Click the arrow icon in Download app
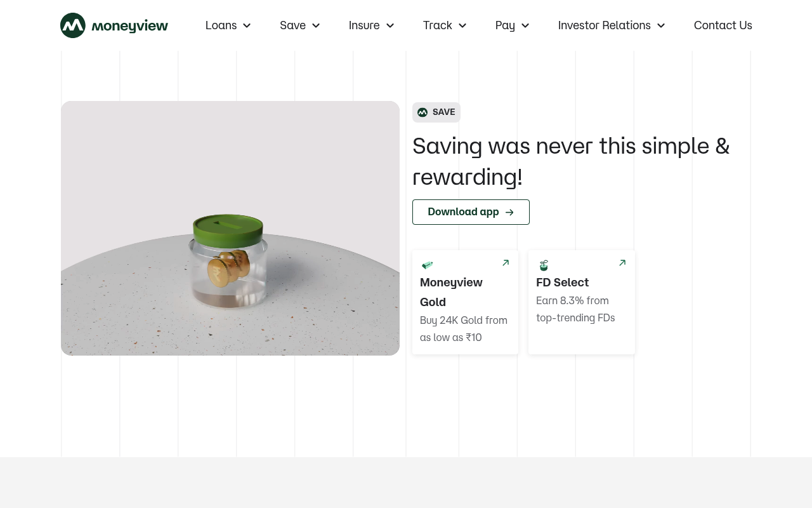This screenshot has height=508, width=812. coord(509,212)
